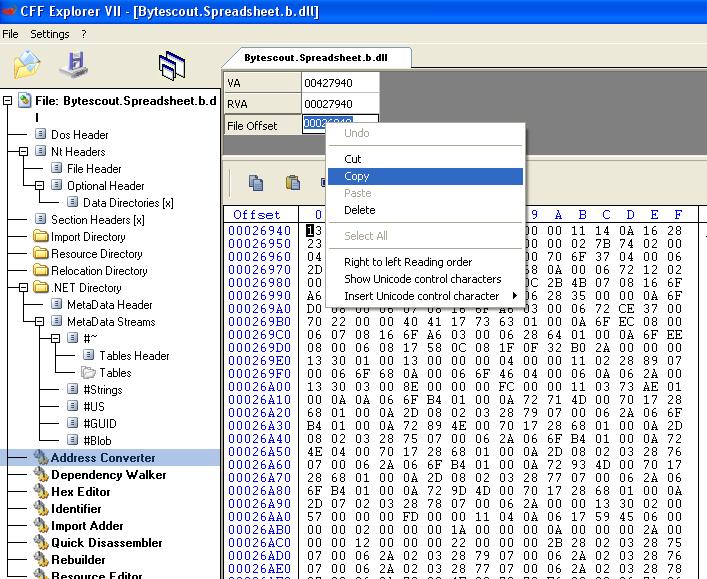Collapse the root File tree node
The height and width of the screenshot is (579, 707).
[8, 101]
